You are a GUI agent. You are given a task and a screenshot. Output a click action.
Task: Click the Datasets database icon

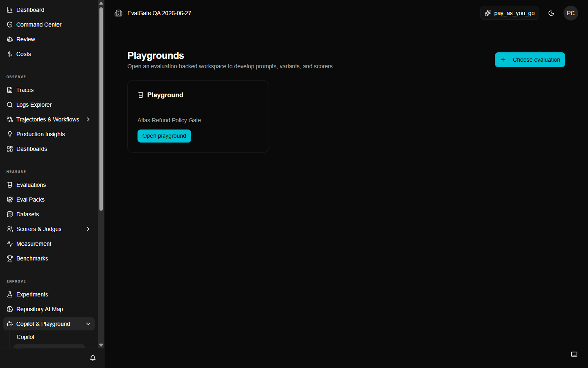pos(10,214)
